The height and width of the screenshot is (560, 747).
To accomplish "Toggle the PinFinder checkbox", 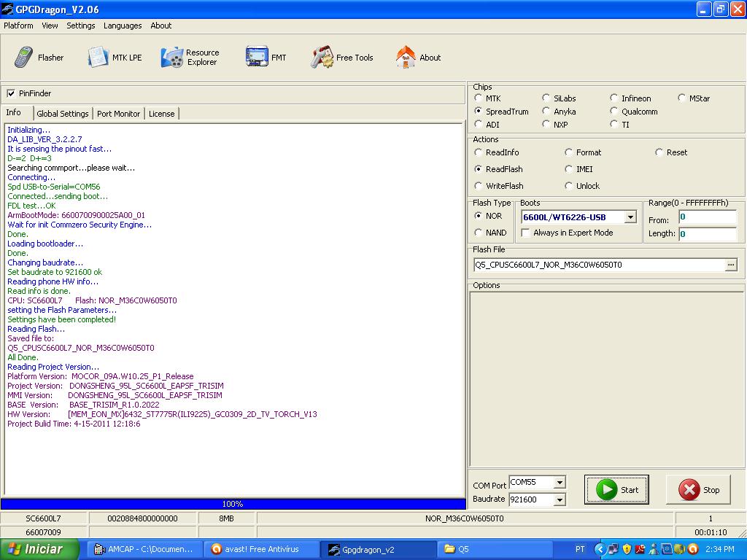I will (x=11, y=93).
